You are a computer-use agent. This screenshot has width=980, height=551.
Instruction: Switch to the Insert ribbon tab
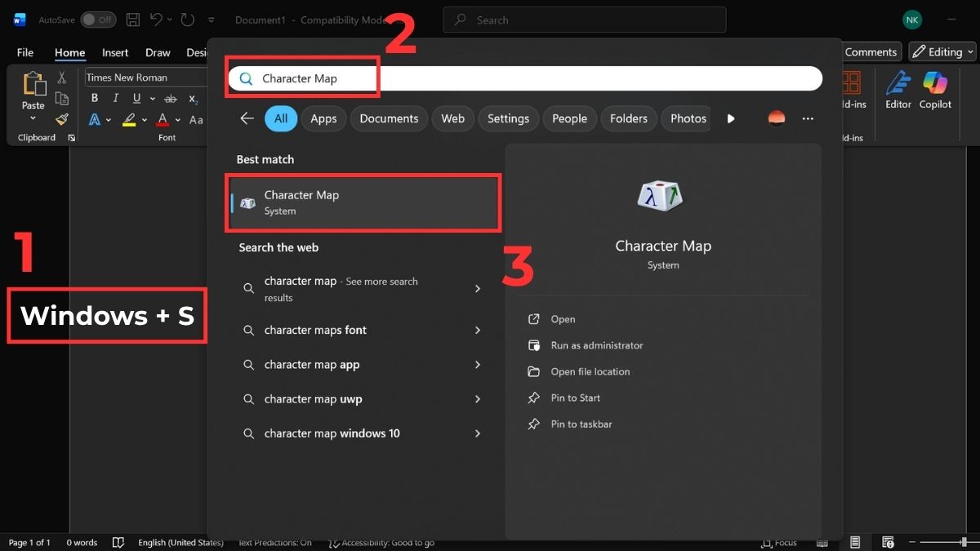[x=115, y=52]
